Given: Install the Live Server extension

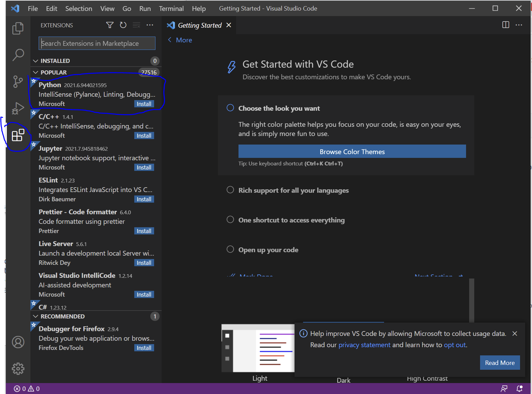Looking at the screenshot, I should click(x=144, y=263).
